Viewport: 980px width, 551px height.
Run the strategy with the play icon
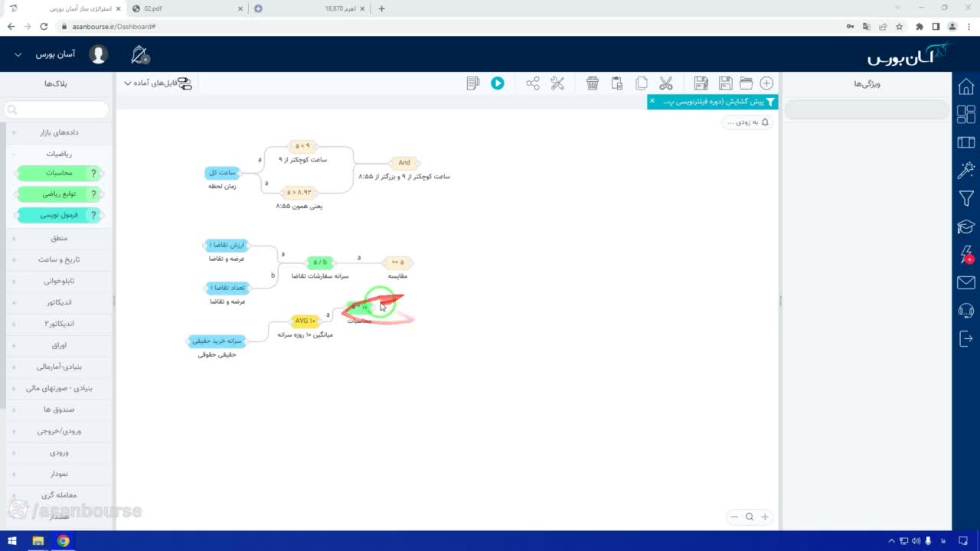point(498,83)
